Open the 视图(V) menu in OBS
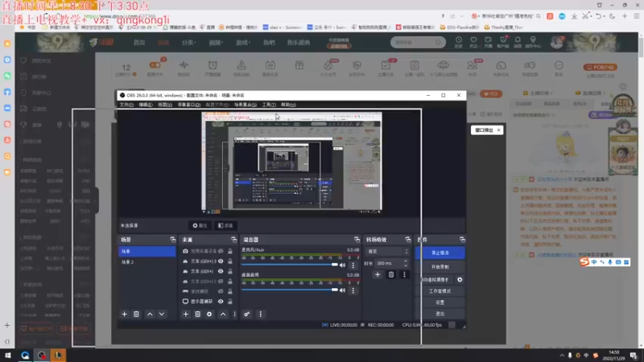 tap(165, 105)
